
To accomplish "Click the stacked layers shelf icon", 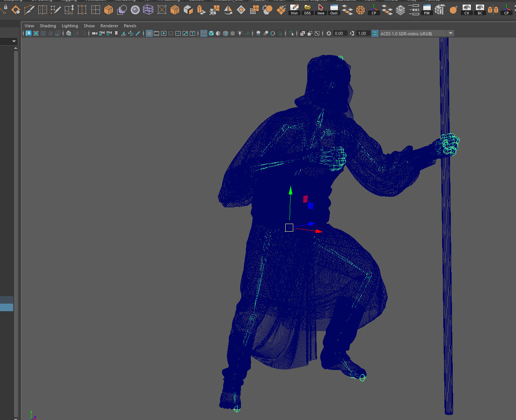I will point(400,10).
